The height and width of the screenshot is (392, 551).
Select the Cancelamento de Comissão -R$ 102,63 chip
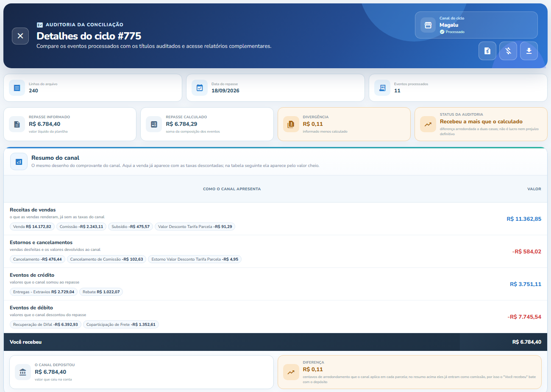pos(107,259)
